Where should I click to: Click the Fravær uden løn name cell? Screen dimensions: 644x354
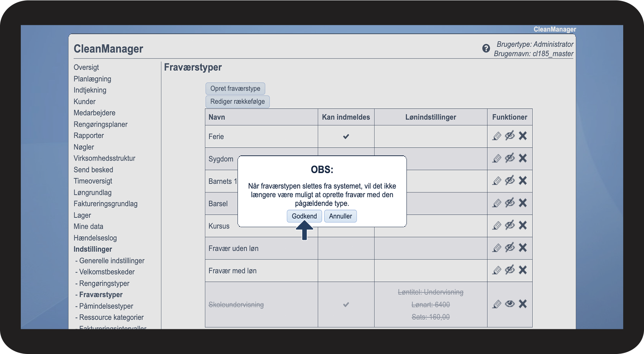click(261, 249)
